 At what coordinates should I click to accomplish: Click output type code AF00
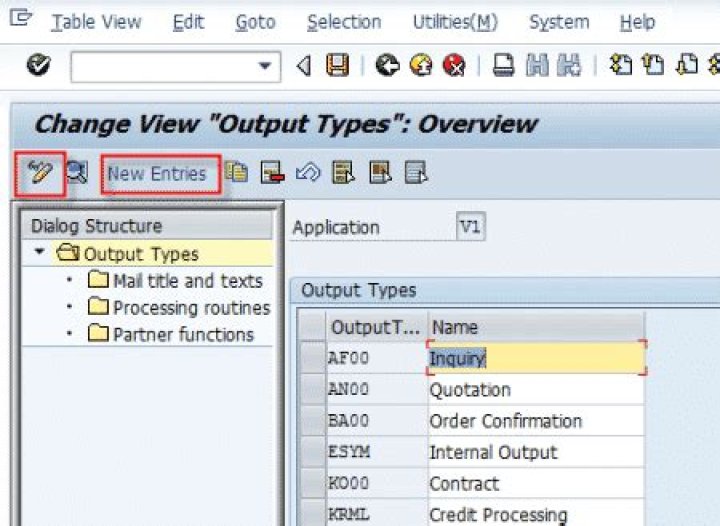pos(349,358)
